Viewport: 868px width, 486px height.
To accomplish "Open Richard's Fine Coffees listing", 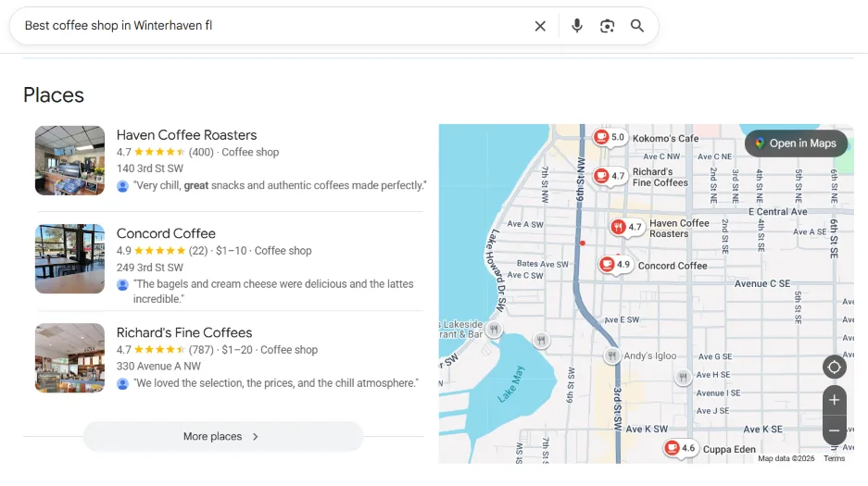I will tap(183, 332).
